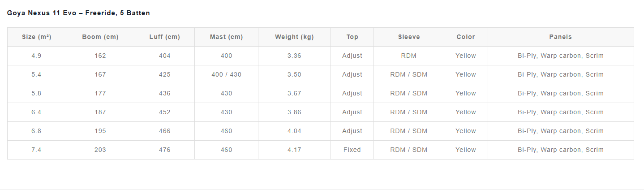Image resolution: width=644 pixels, height=194 pixels.
Task: Select the 4.9 size cell
Action: point(37,56)
